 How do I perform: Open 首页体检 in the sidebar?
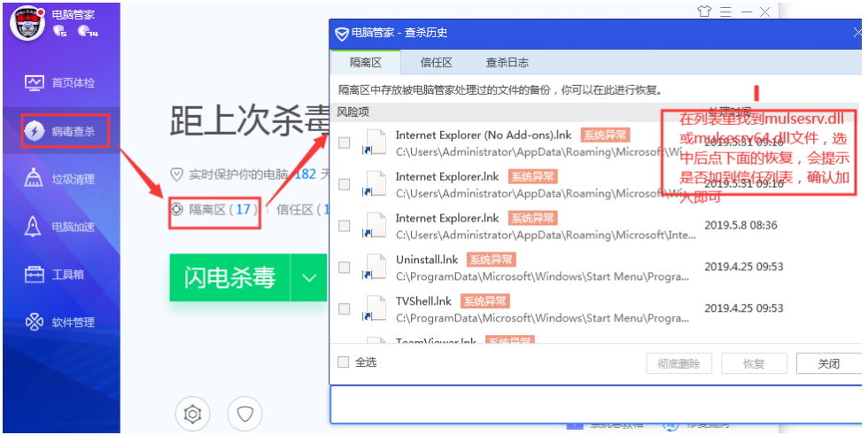(60, 83)
